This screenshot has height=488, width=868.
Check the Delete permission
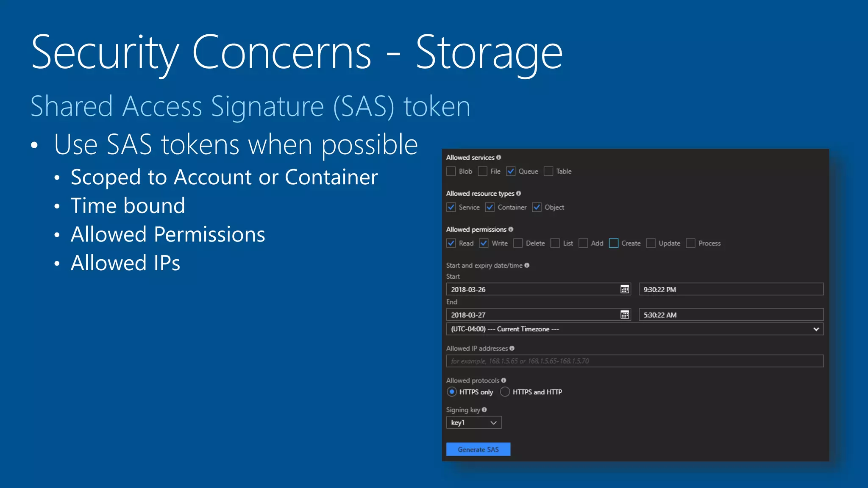pyautogui.click(x=518, y=243)
